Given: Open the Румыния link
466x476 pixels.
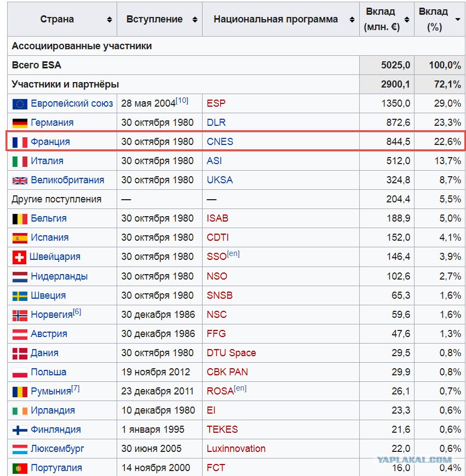Looking at the screenshot, I should 51,392.
